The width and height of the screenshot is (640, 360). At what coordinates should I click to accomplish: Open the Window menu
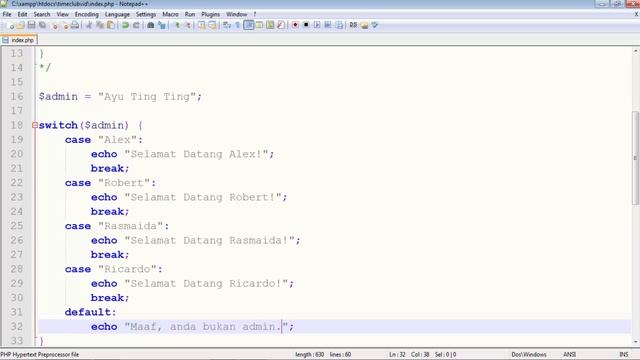coord(237,14)
